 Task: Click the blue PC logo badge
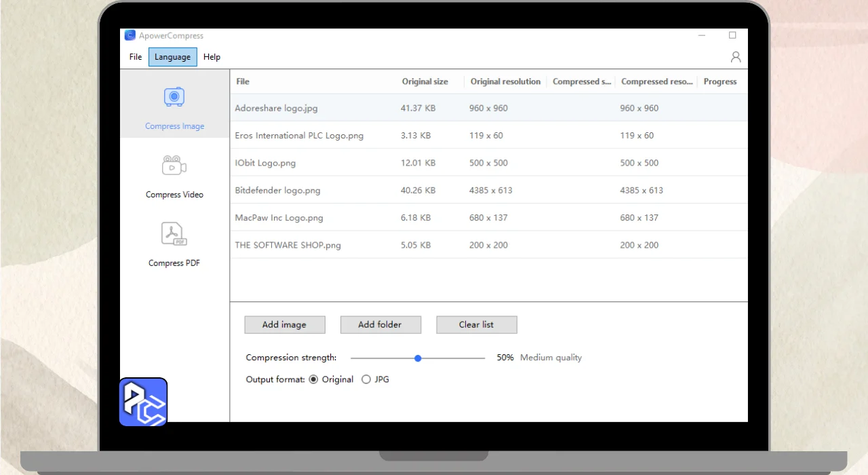click(x=143, y=402)
